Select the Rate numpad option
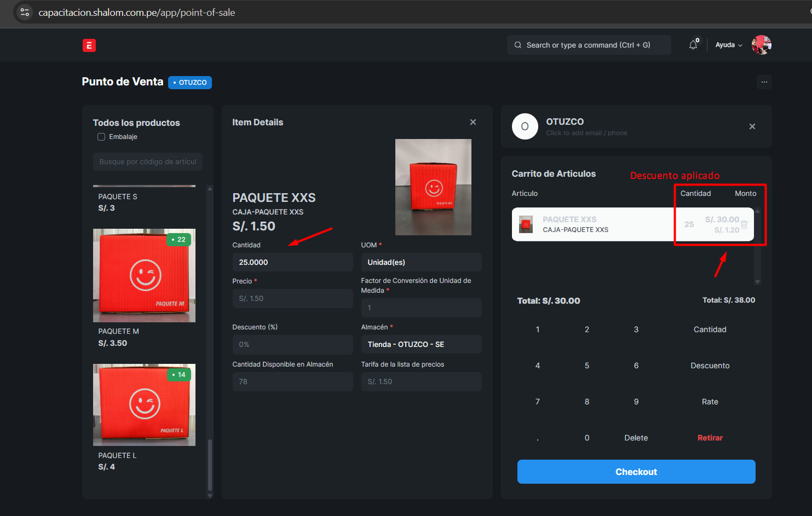The height and width of the screenshot is (516, 812). (x=710, y=402)
